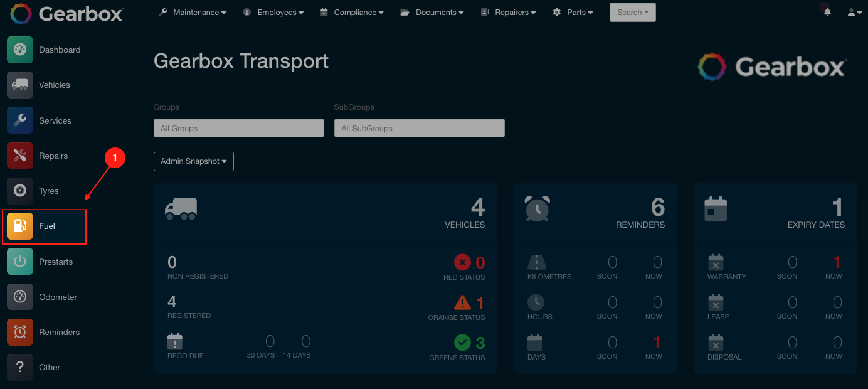Open the Repairers dropdown menu
Image resolution: width=868 pixels, height=389 pixels.
point(508,12)
